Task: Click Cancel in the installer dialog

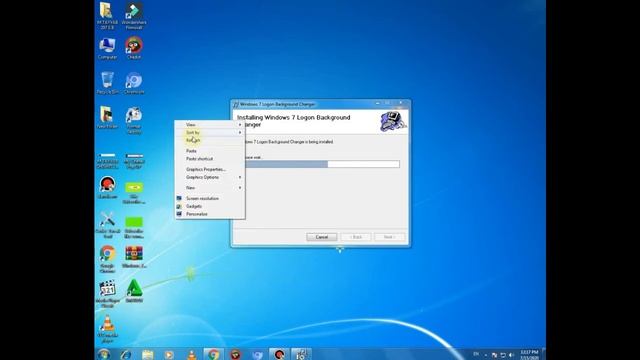Action: (x=322, y=237)
